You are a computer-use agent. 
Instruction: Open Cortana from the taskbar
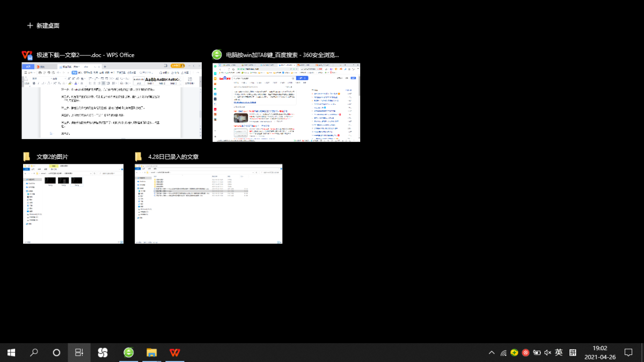(x=56, y=352)
